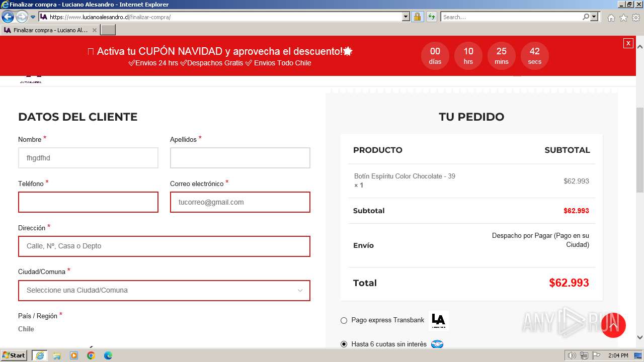Viewport: 644px width, 362px height.
Task: Click the Activa tu CUPÓN NAVIDAD banner text
Action: [x=220, y=51]
